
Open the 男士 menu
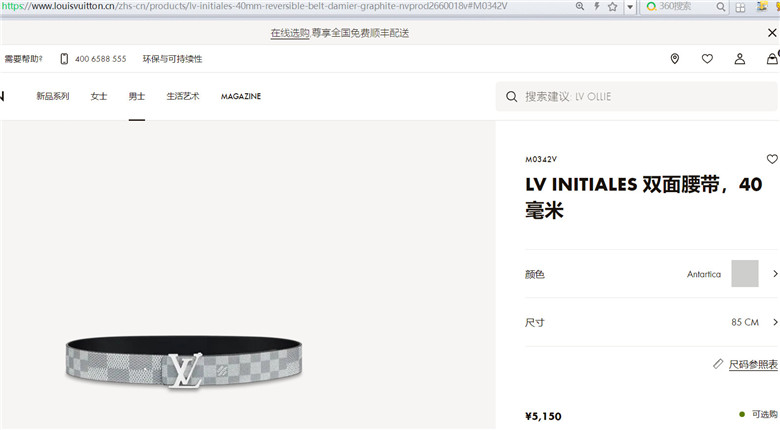[x=136, y=96]
